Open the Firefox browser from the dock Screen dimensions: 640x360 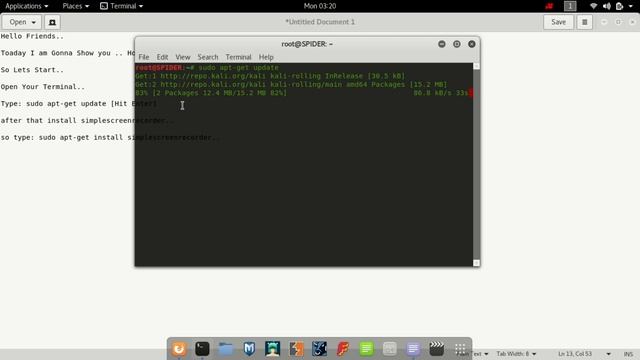(x=179, y=349)
